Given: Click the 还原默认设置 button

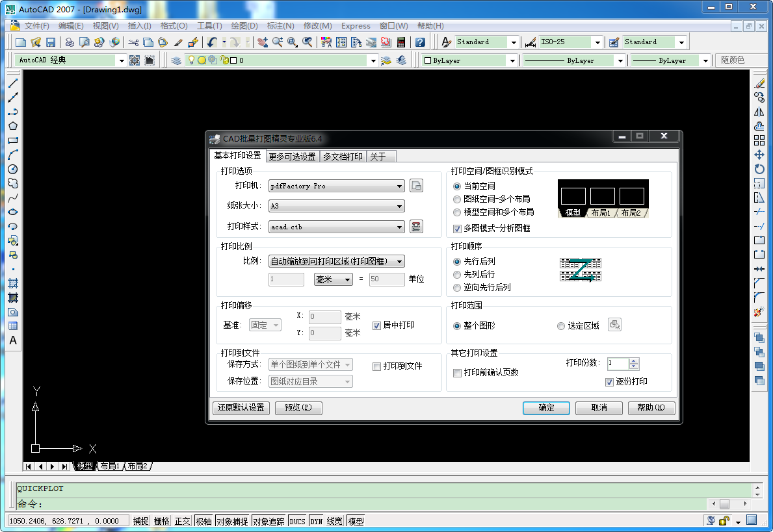Looking at the screenshot, I should click(x=241, y=408).
